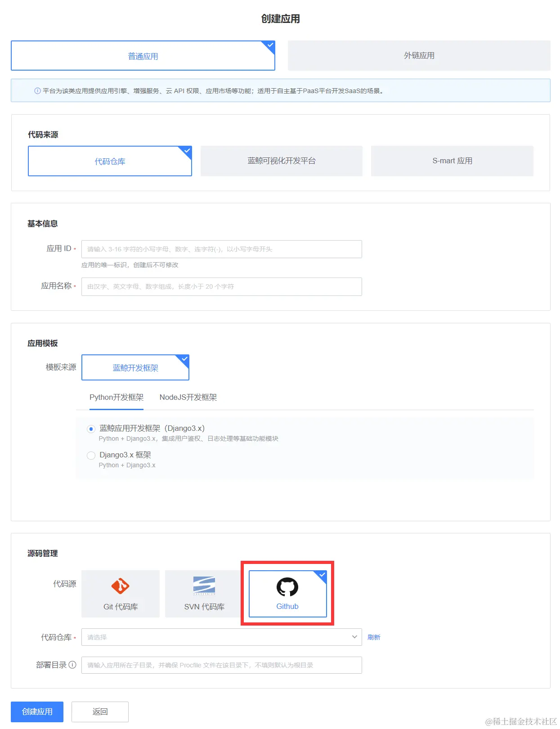Switch to NodeJS开发框架 tab
This screenshot has height=729, width=560.
188,398
